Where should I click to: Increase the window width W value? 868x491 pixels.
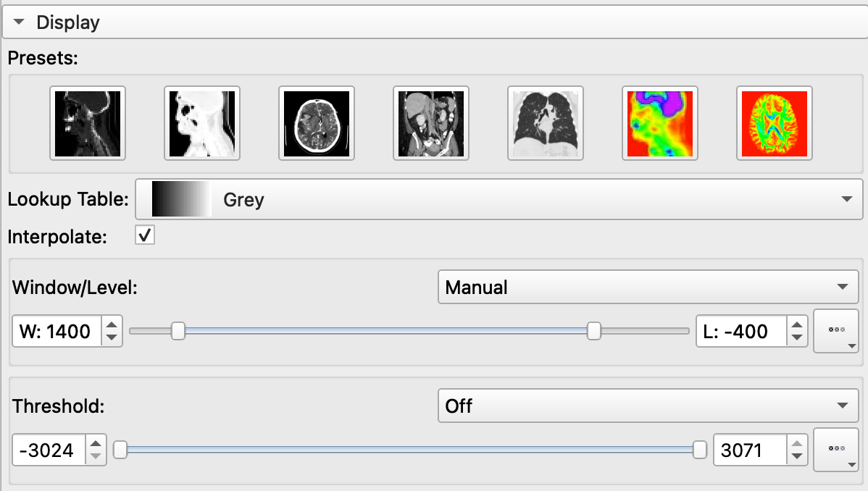coord(112,325)
